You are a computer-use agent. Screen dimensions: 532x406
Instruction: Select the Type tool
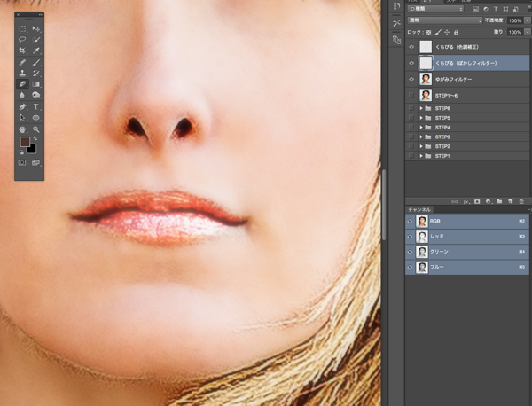[x=36, y=107]
